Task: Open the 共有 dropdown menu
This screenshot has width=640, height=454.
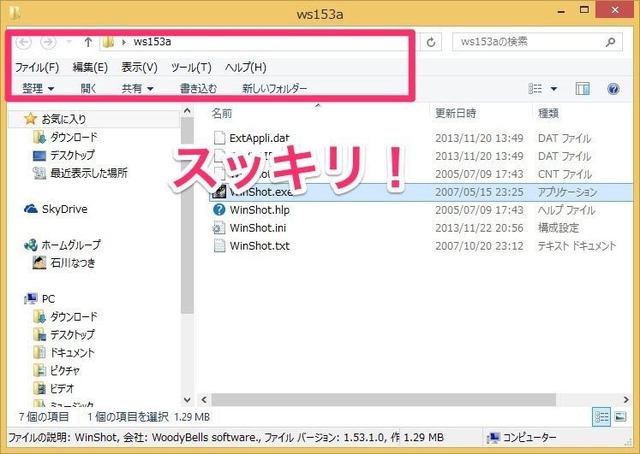Action: [x=137, y=89]
